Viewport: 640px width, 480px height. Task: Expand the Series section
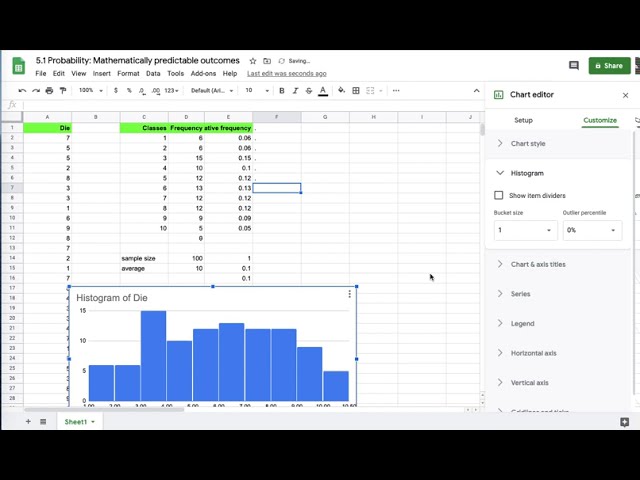pyautogui.click(x=558, y=294)
